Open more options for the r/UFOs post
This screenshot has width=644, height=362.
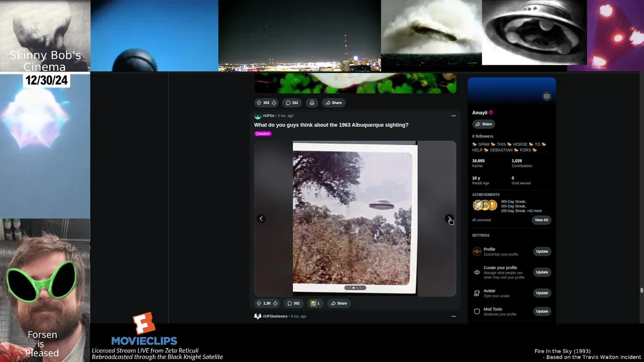(453, 116)
